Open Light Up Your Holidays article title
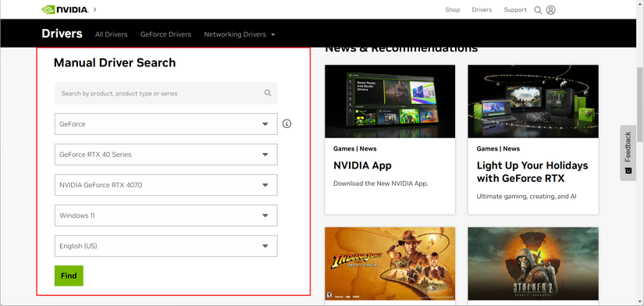The width and height of the screenshot is (644, 306). click(532, 172)
